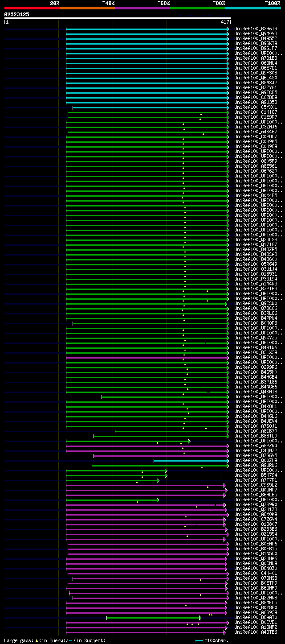The image size is (285, 644).
Task: Click the orange ~40% identity legend segment
Action: click(87, 8)
